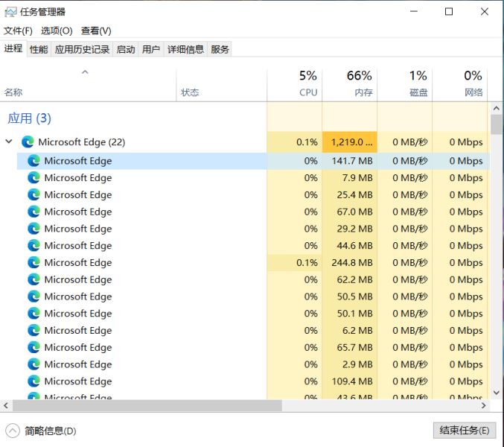Click the Edge icon in the 25.4 MB row

(x=34, y=194)
